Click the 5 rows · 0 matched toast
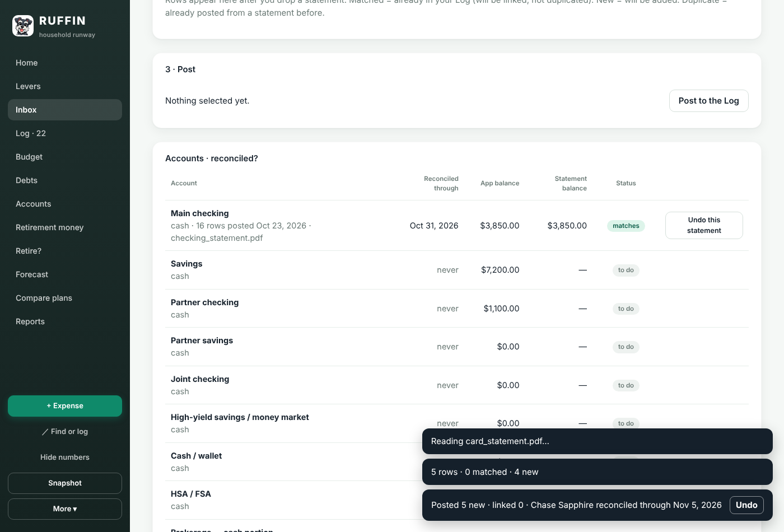The image size is (784, 532). (598, 472)
